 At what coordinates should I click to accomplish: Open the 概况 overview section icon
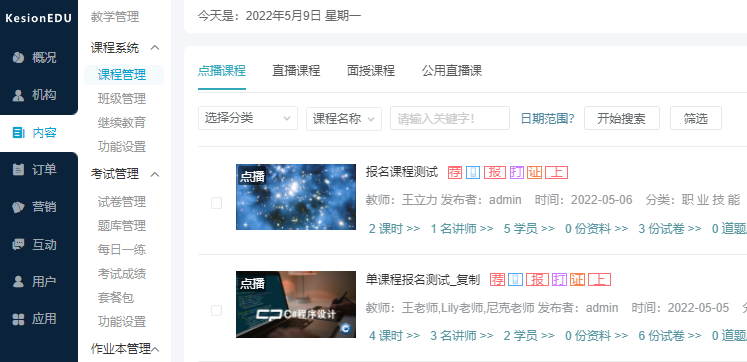point(18,58)
